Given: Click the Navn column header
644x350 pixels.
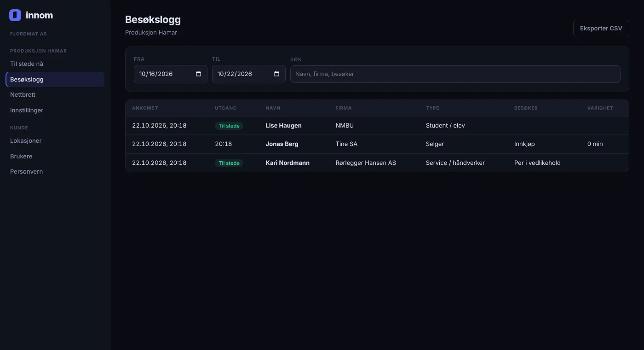Looking at the screenshot, I should click(x=273, y=108).
